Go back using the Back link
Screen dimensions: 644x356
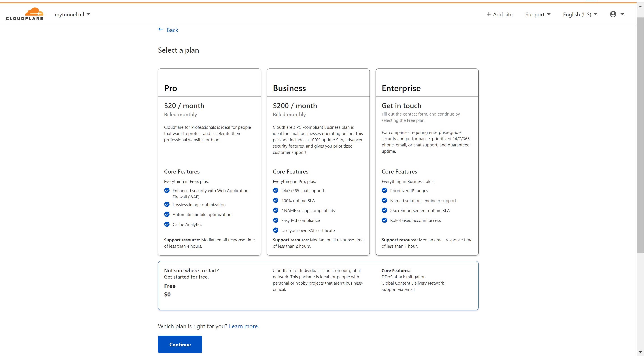point(168,30)
